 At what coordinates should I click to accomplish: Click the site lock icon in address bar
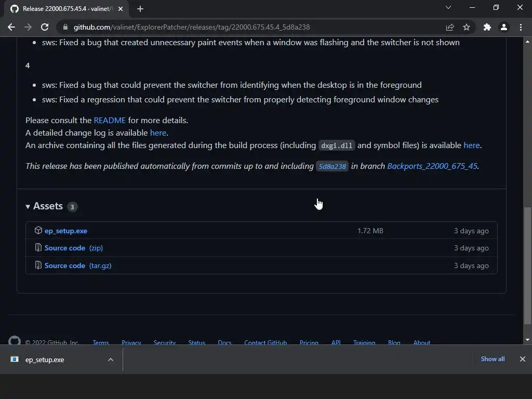(65, 27)
